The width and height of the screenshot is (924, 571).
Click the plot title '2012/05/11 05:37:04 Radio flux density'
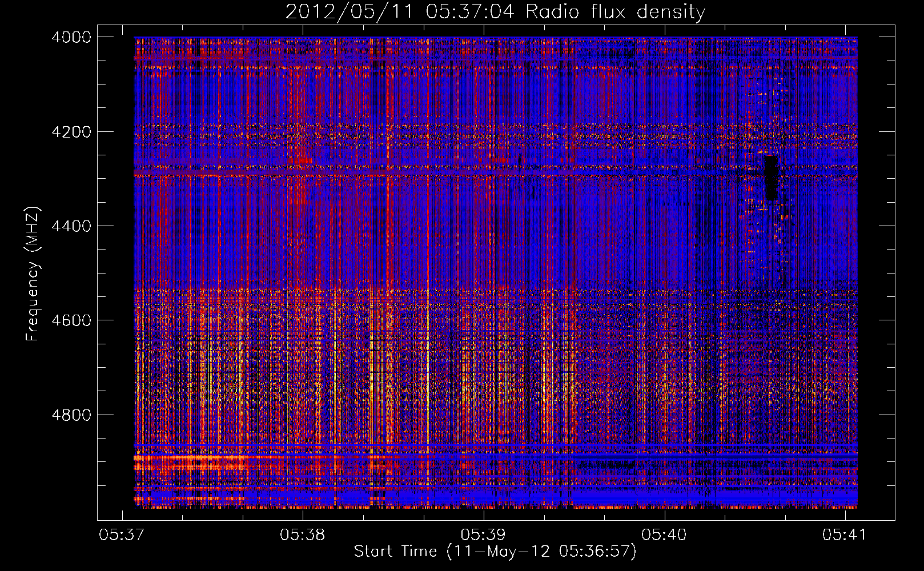point(495,12)
